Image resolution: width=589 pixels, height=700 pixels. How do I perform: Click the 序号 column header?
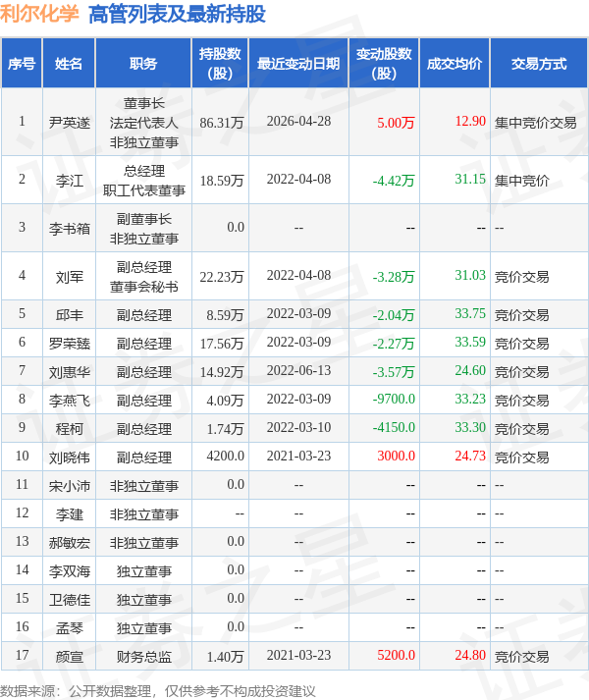22,64
